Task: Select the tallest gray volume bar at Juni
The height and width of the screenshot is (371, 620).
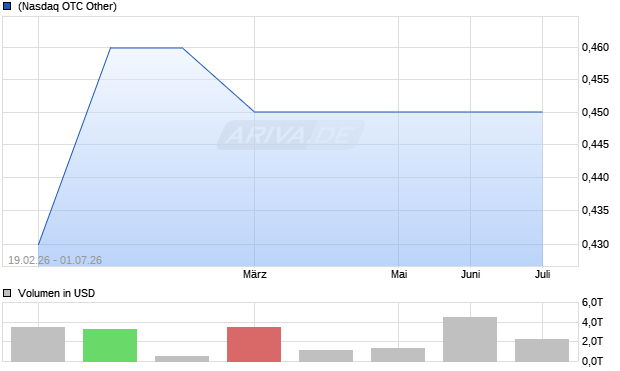Action: 470,339
